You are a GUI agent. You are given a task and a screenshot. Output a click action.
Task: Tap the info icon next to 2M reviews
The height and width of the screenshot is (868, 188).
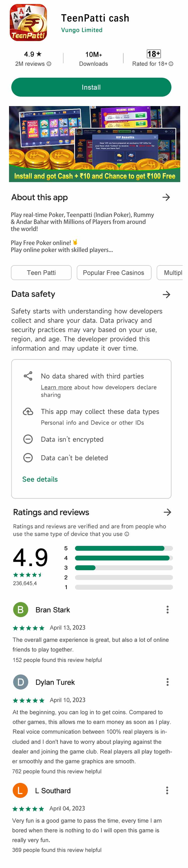pyautogui.click(x=49, y=64)
